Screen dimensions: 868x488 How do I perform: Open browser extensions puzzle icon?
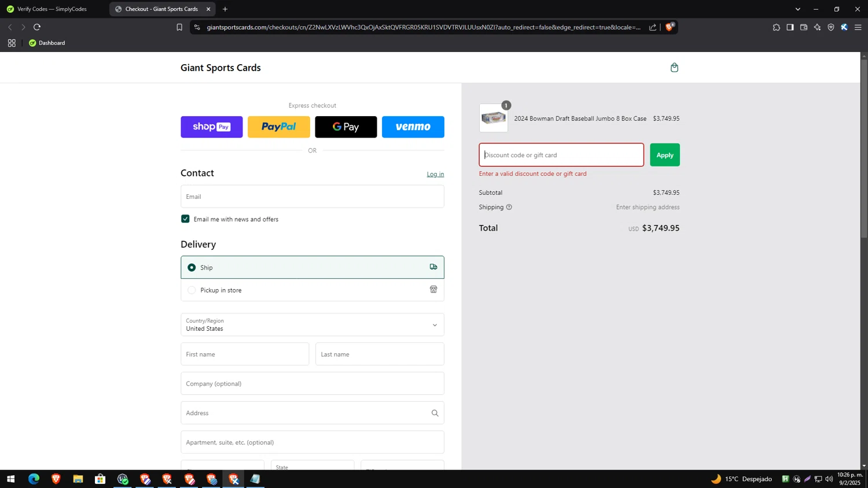(x=777, y=27)
